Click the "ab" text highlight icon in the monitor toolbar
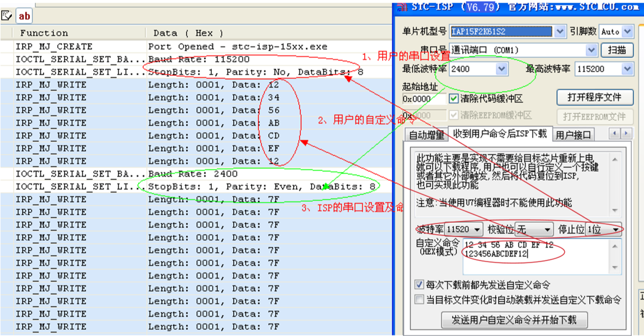The width and height of the screenshot is (644, 336). pyautogui.click(x=24, y=16)
